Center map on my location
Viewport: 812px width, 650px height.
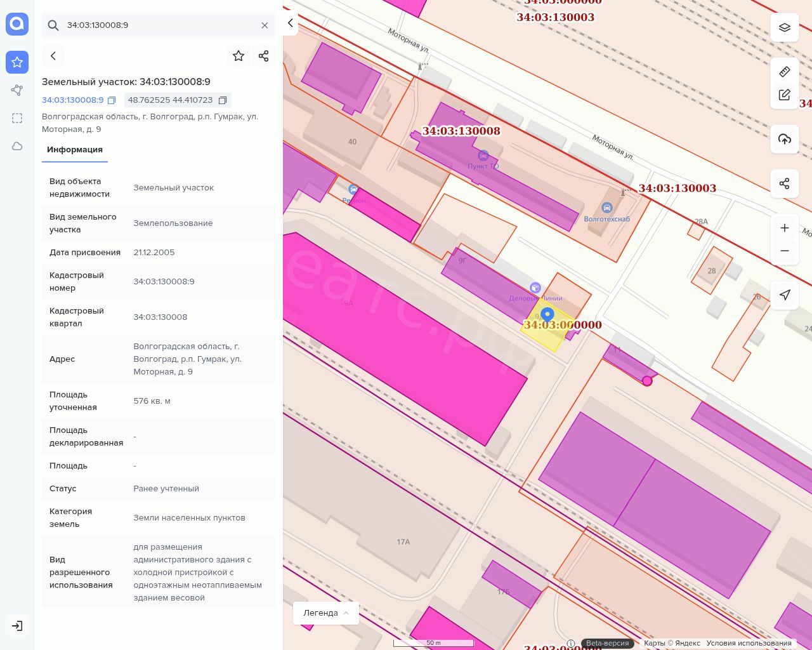[785, 295]
